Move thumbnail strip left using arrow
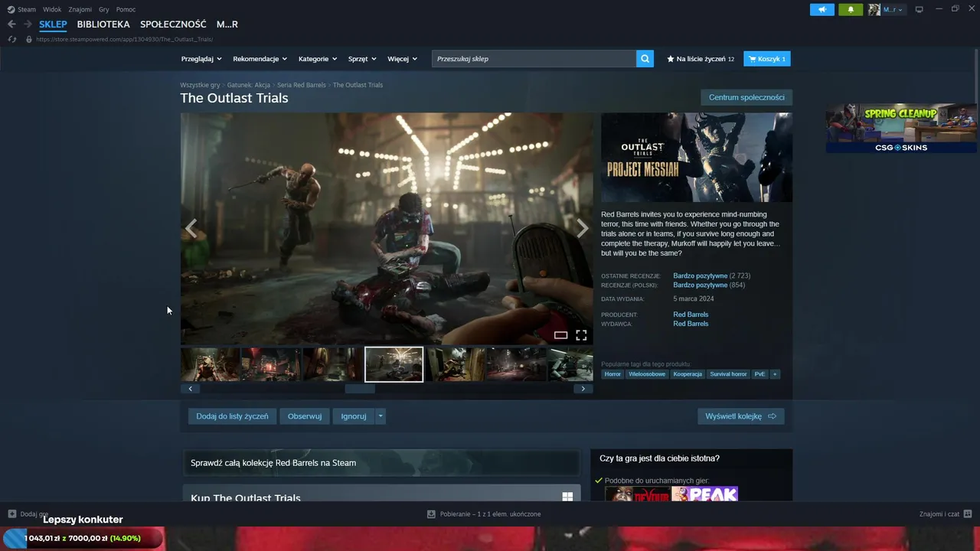 [x=191, y=389]
